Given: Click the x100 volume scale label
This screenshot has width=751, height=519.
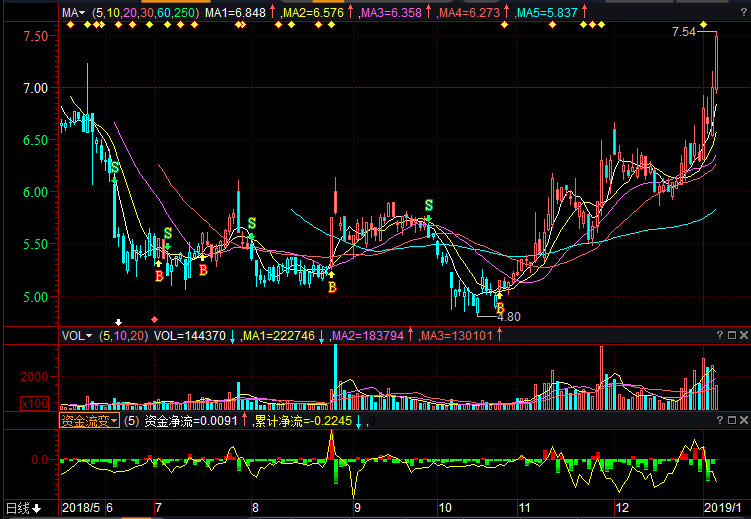Looking at the screenshot, I should (34, 403).
